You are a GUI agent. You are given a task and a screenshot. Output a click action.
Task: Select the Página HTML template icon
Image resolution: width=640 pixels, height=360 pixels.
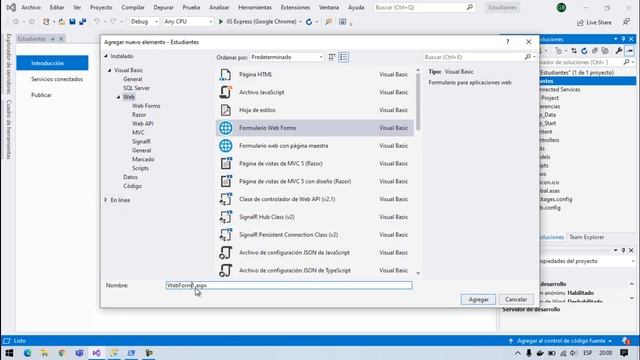click(x=225, y=75)
